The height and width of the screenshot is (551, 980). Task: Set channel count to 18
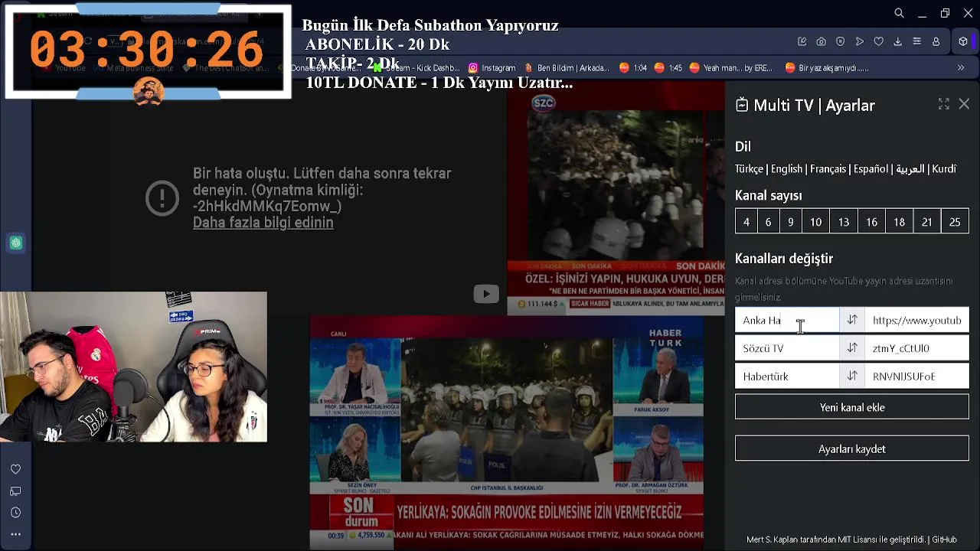pyautogui.click(x=899, y=222)
